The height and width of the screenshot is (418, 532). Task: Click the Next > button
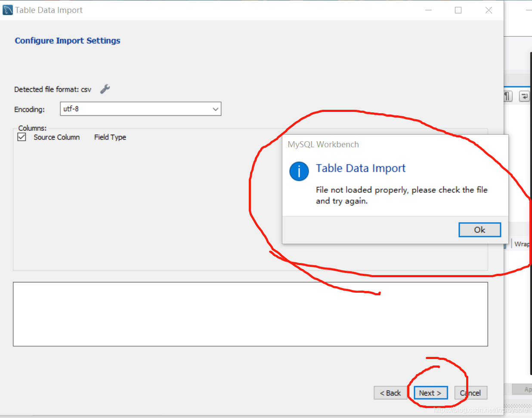point(430,393)
